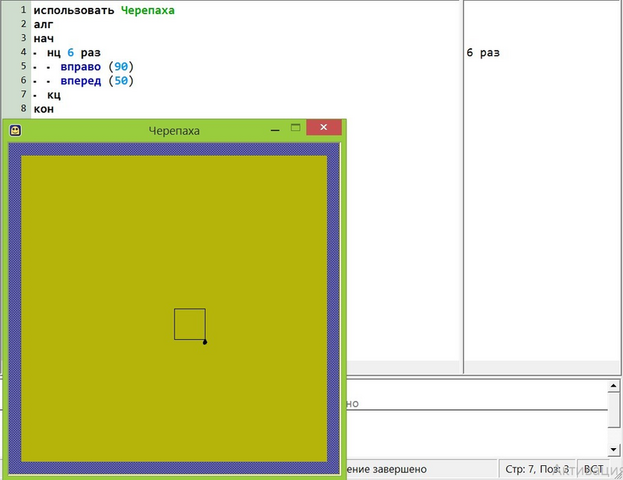
Task: Click the 'вперед (50)' command line
Action: (x=97, y=81)
